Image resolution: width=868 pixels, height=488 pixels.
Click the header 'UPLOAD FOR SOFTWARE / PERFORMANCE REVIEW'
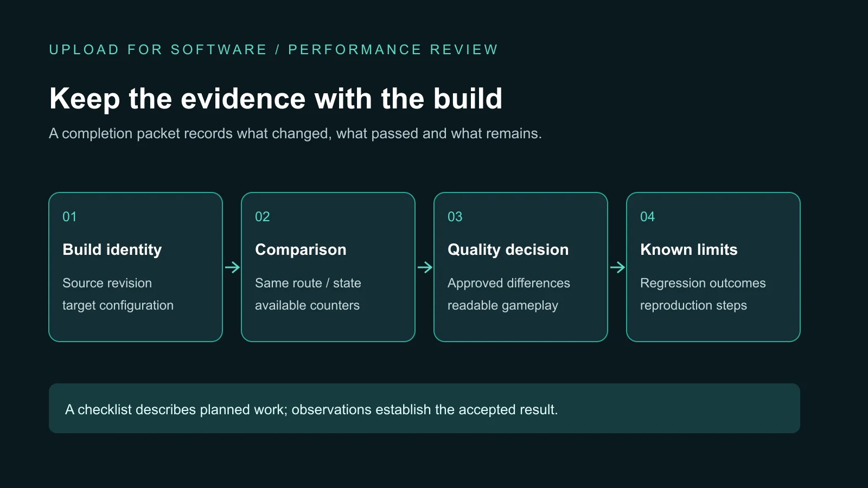pos(273,50)
